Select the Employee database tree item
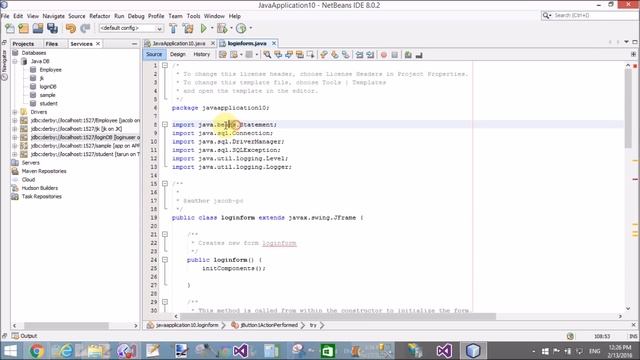The image size is (640, 360). [51, 70]
